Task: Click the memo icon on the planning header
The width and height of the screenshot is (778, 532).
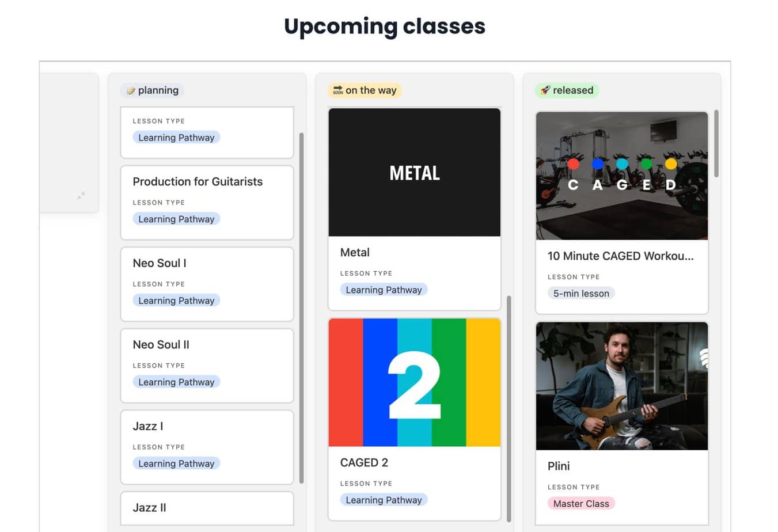Action: (x=131, y=90)
